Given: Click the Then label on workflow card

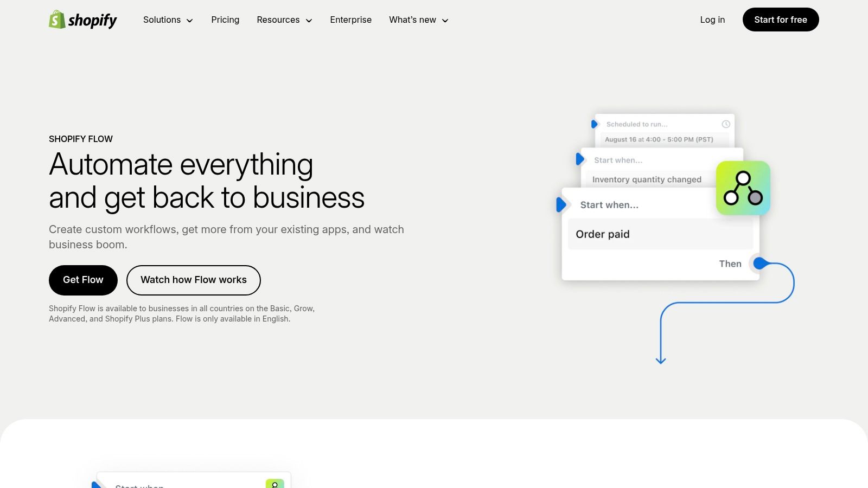Looking at the screenshot, I should [730, 264].
